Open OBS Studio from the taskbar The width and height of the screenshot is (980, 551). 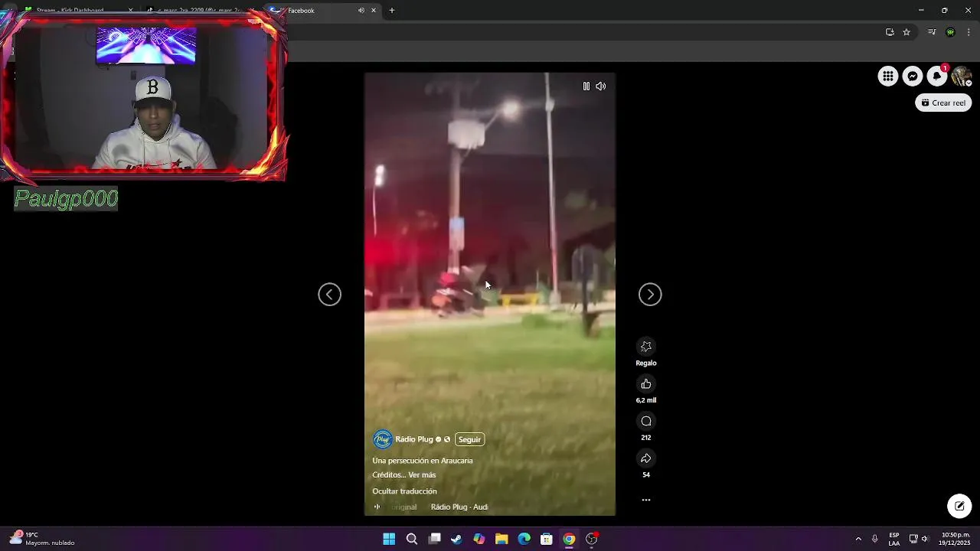tap(591, 539)
